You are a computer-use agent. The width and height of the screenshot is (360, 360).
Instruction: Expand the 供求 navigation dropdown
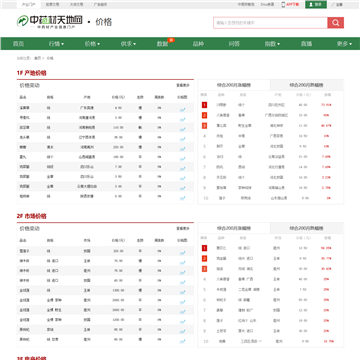128,44
